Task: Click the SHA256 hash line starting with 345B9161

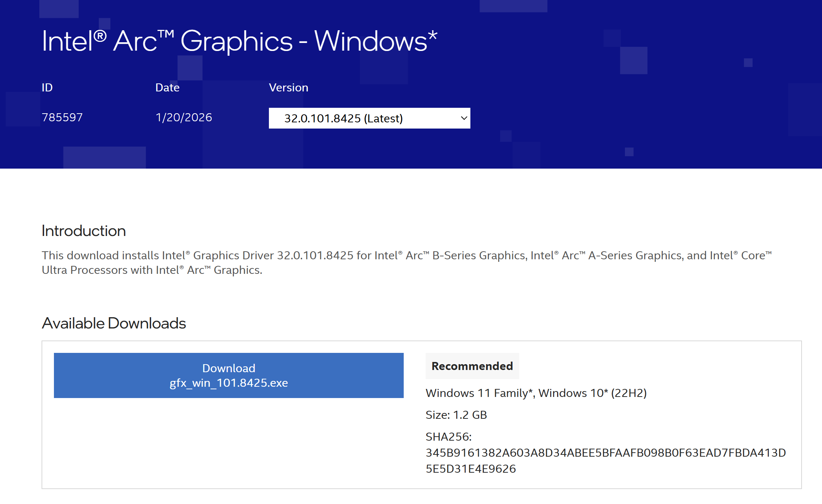Action: 605,453
